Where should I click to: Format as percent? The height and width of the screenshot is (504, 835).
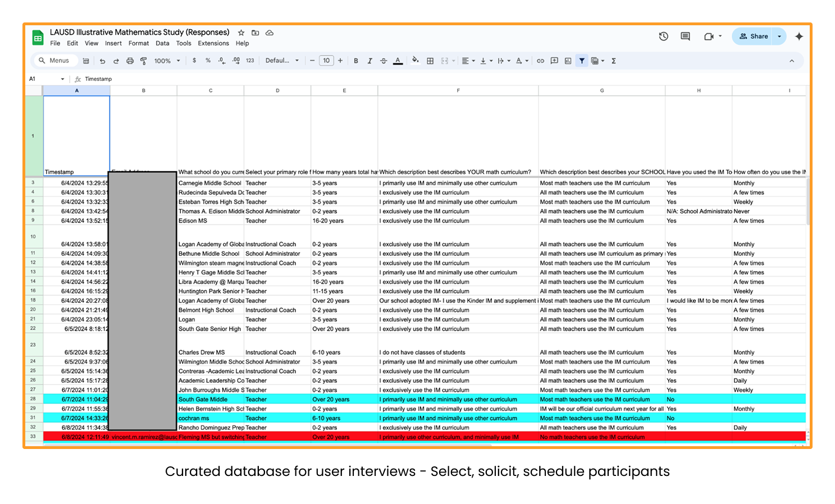[x=208, y=61]
